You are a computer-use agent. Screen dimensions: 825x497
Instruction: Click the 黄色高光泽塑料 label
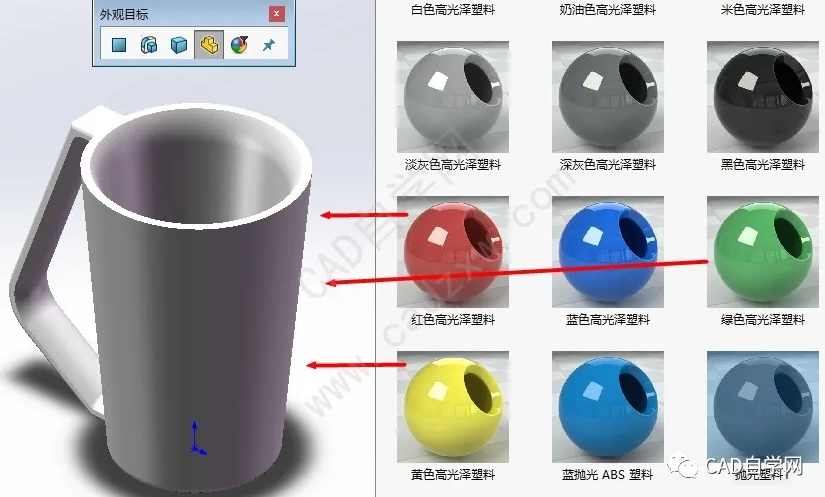[x=452, y=474]
